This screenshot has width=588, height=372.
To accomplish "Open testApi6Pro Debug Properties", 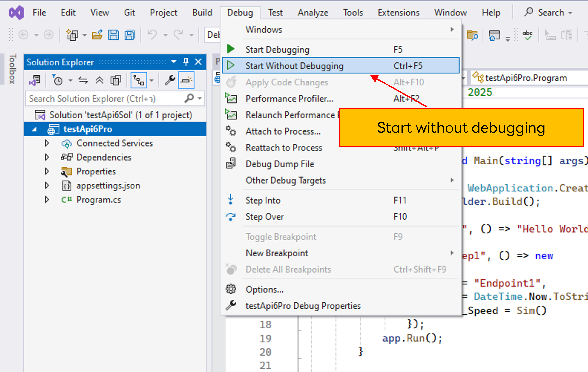I will point(303,306).
